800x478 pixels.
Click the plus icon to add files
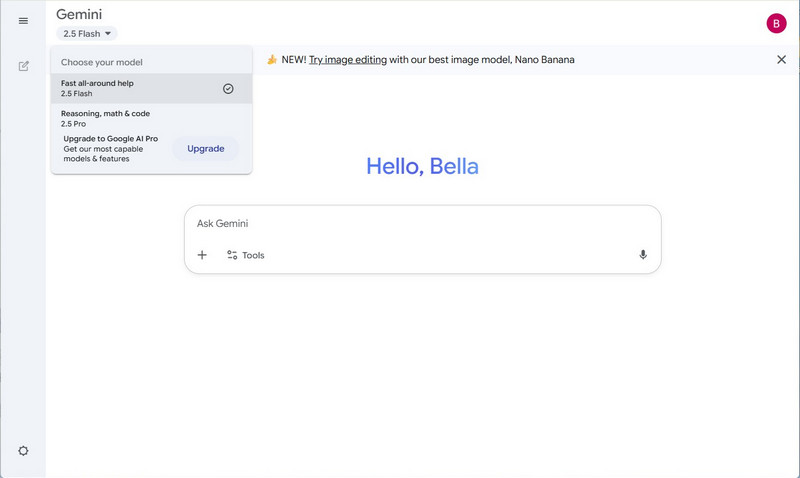pyautogui.click(x=202, y=255)
